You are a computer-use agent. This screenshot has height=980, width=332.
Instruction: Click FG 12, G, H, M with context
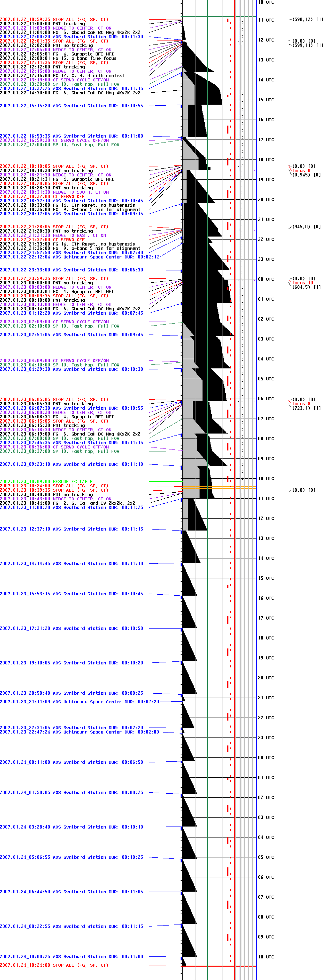(x=62, y=76)
